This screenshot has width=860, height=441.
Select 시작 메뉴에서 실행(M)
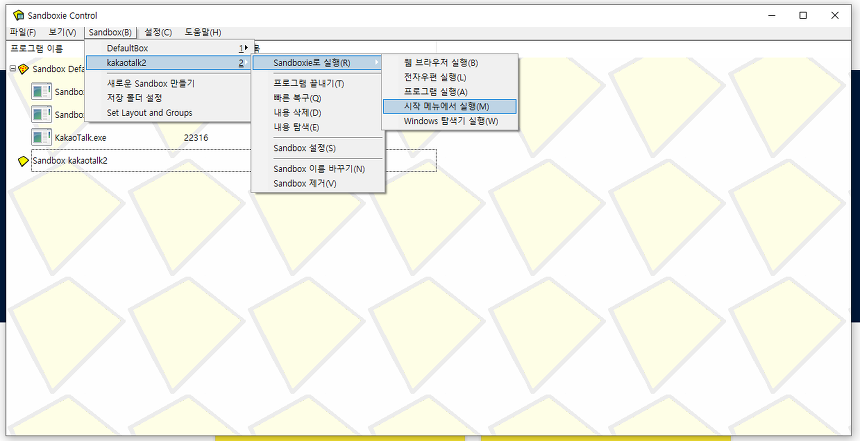coord(449,106)
